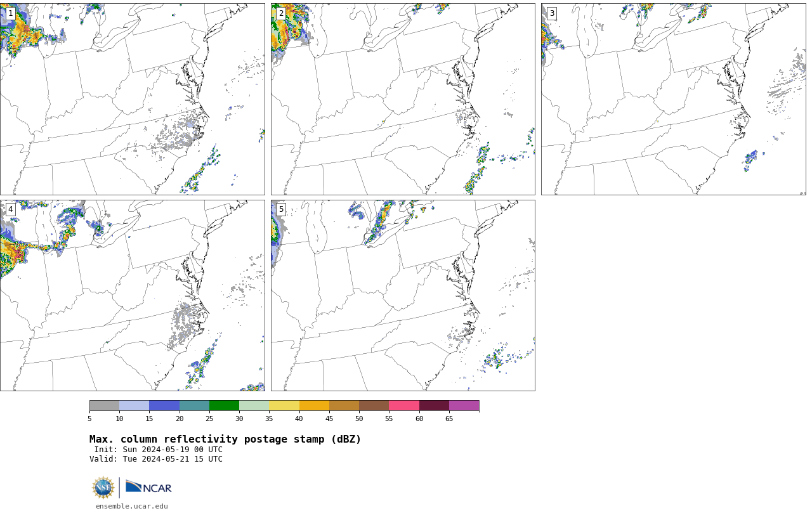
Task: Select the brown 50-55 dBZ swatch
Action: click(x=374, y=406)
